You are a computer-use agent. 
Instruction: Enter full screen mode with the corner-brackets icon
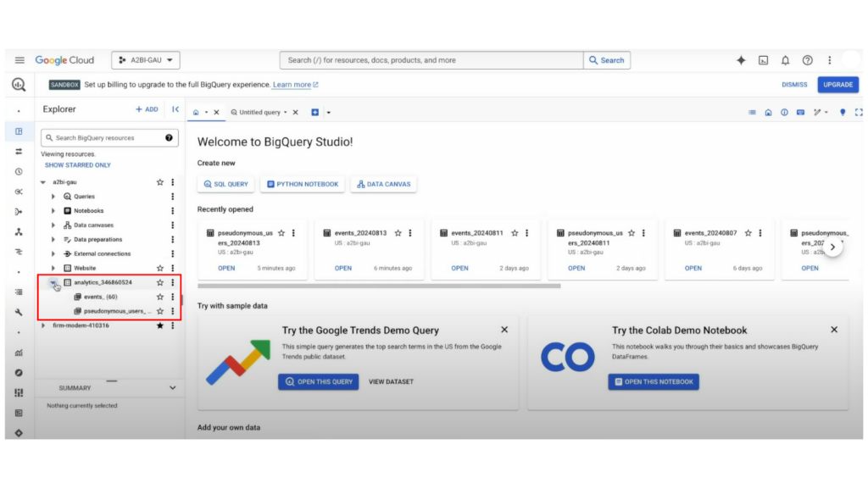(859, 113)
